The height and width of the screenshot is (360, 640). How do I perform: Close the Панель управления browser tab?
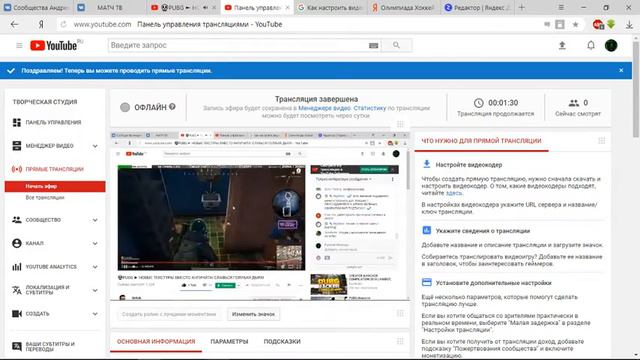click(287, 7)
